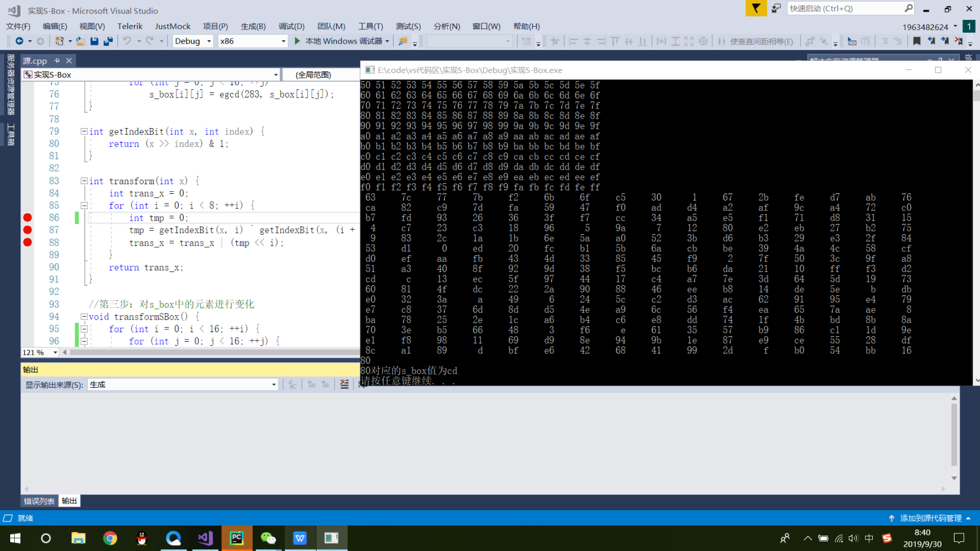Toggle the bookmark icon in toolbar
Image resolution: width=980 pixels, height=551 pixels.
tap(916, 41)
